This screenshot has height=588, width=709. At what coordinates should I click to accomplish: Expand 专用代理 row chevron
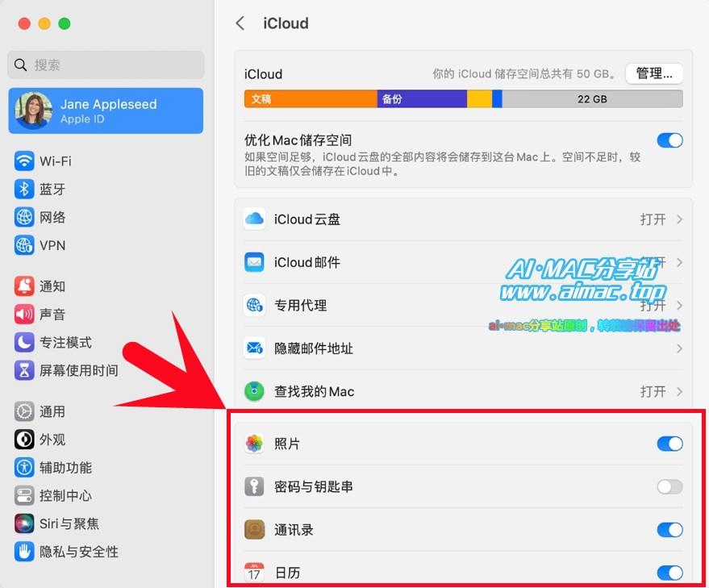point(679,306)
